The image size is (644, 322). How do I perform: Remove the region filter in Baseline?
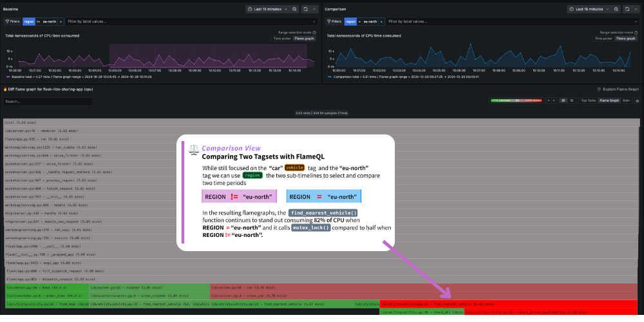pos(61,21)
